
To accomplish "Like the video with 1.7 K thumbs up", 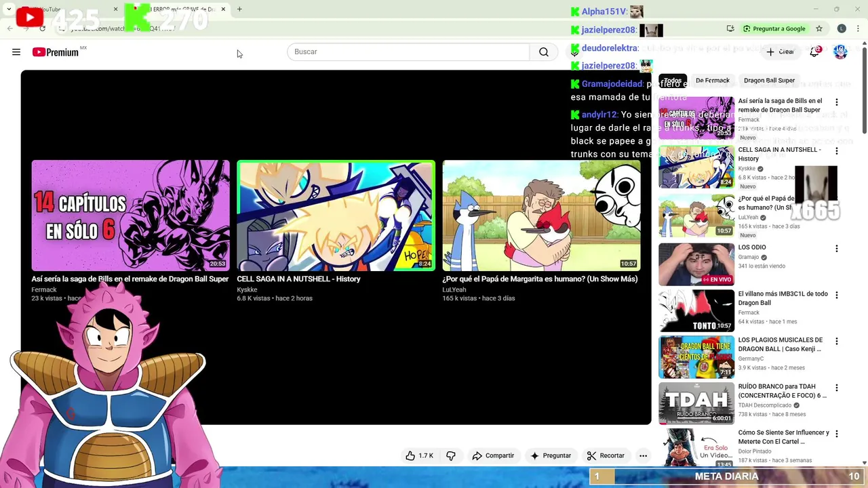I will [x=419, y=455].
